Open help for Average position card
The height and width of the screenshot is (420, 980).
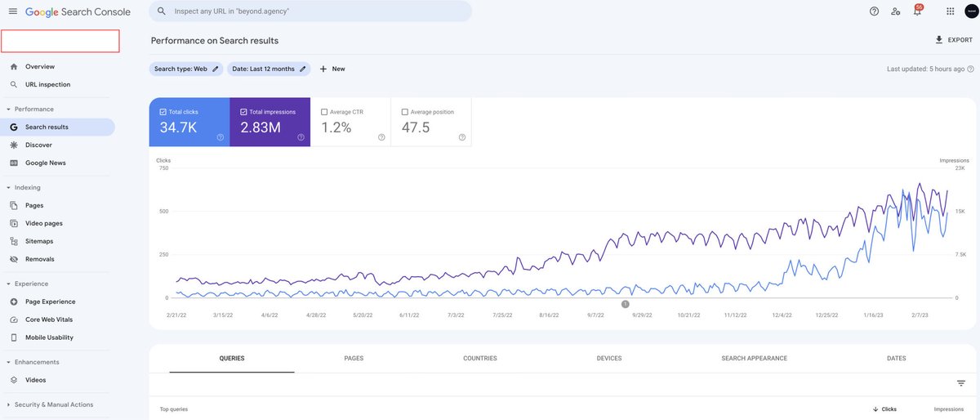click(462, 137)
